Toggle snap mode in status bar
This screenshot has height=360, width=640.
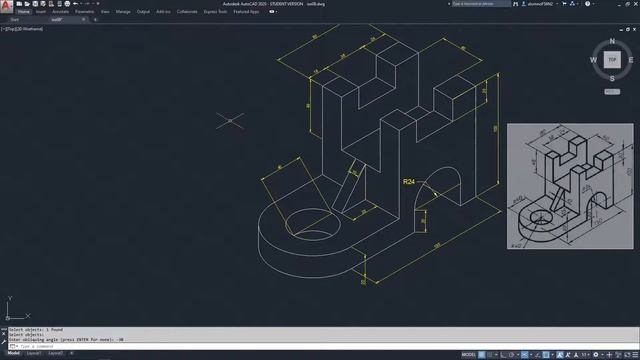(x=489, y=355)
